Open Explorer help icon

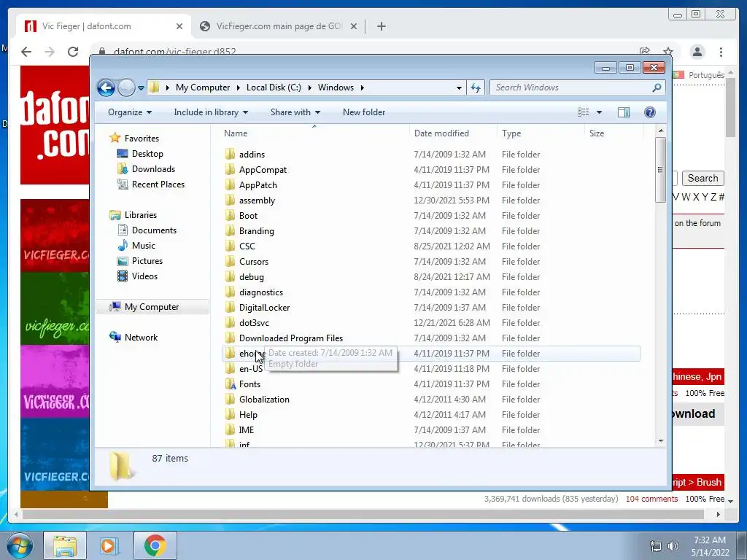click(650, 112)
